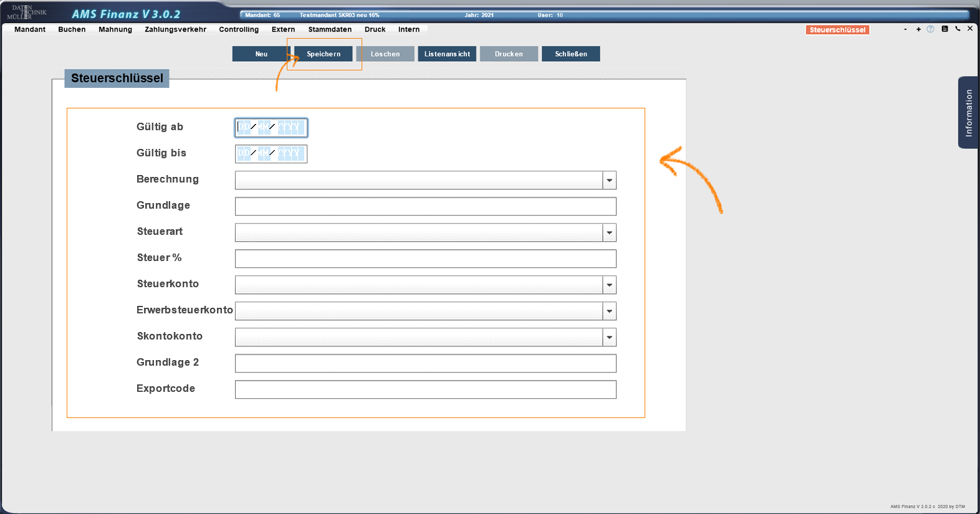Open the Erwerbsteuerkonto dropdown
This screenshot has height=514, width=980.
click(x=609, y=311)
